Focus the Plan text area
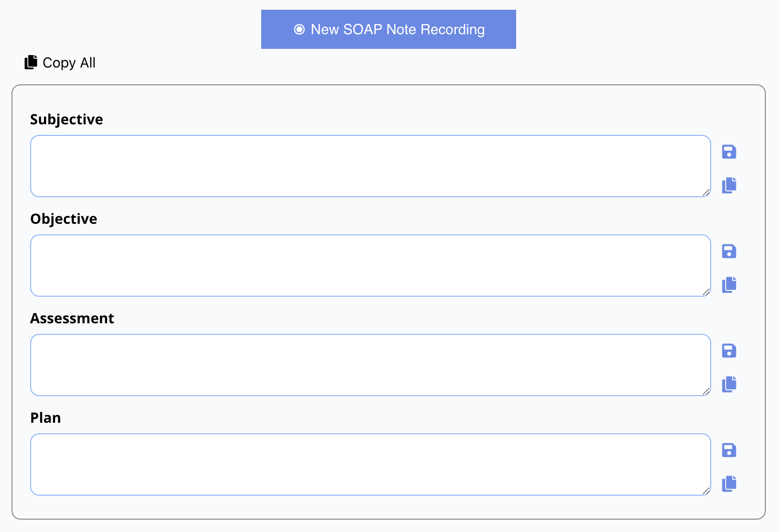The height and width of the screenshot is (532, 780). click(370, 465)
